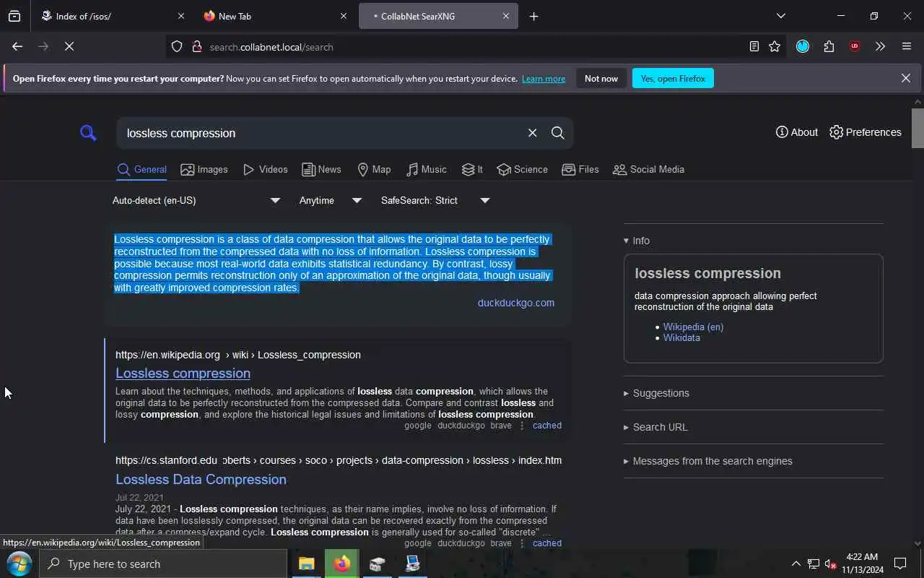The image size is (924, 578).
Task: Switch to the Social Media category
Action: tap(649, 170)
